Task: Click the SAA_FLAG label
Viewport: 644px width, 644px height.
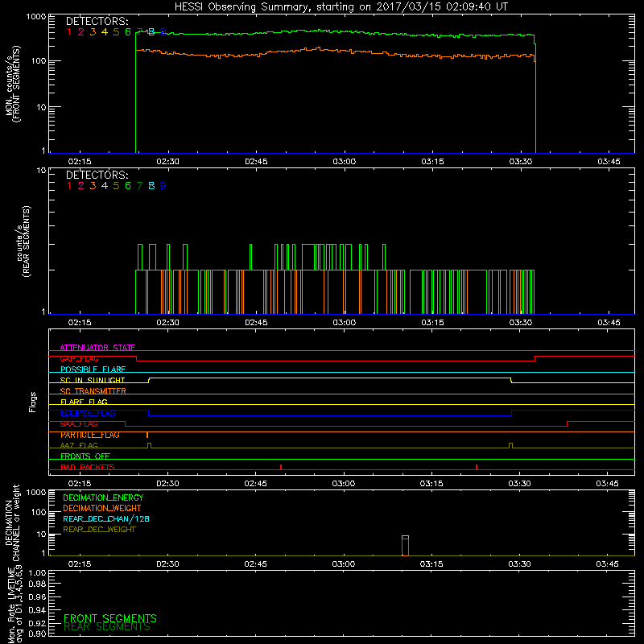Action: click(x=79, y=424)
